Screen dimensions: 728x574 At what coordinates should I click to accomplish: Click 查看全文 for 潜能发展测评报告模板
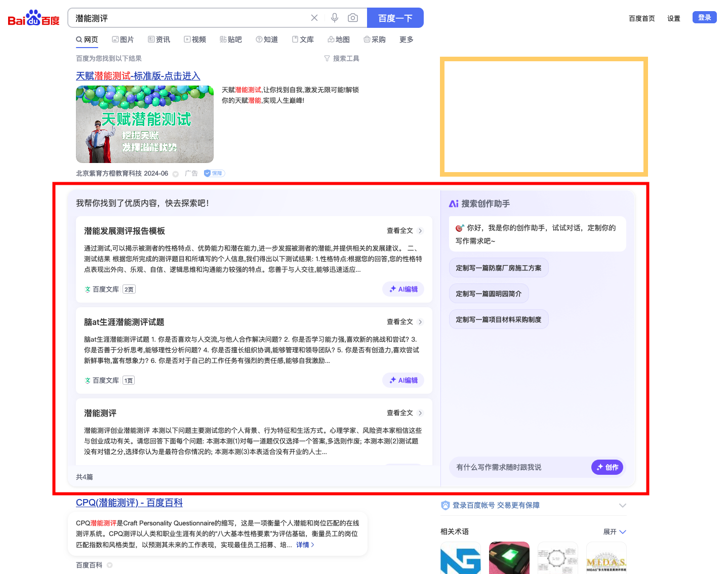[x=405, y=231]
